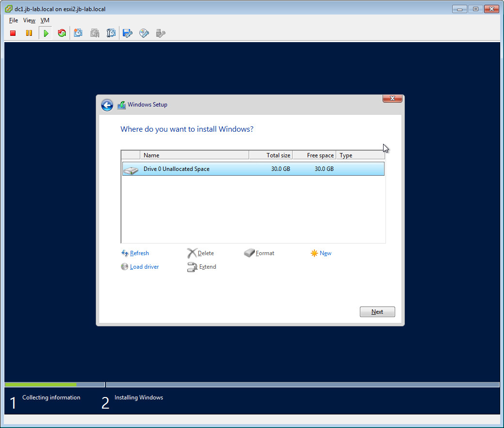Screen dimensions: 504x428
Task: Click the Name column header
Action: tap(194, 155)
